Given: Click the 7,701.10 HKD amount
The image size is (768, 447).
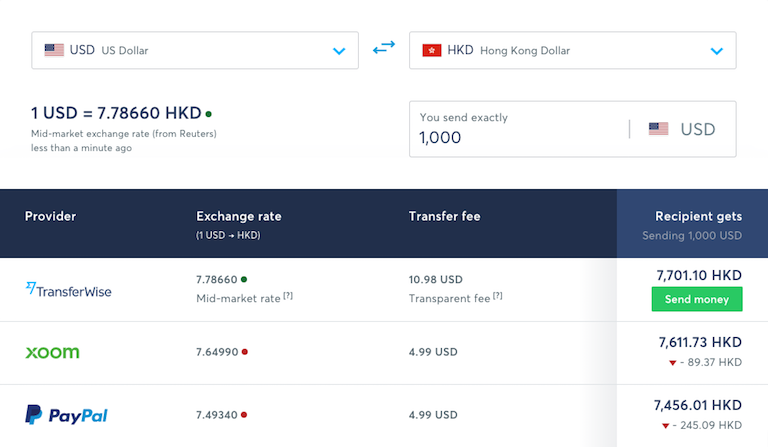Looking at the screenshot, I should tap(699, 275).
